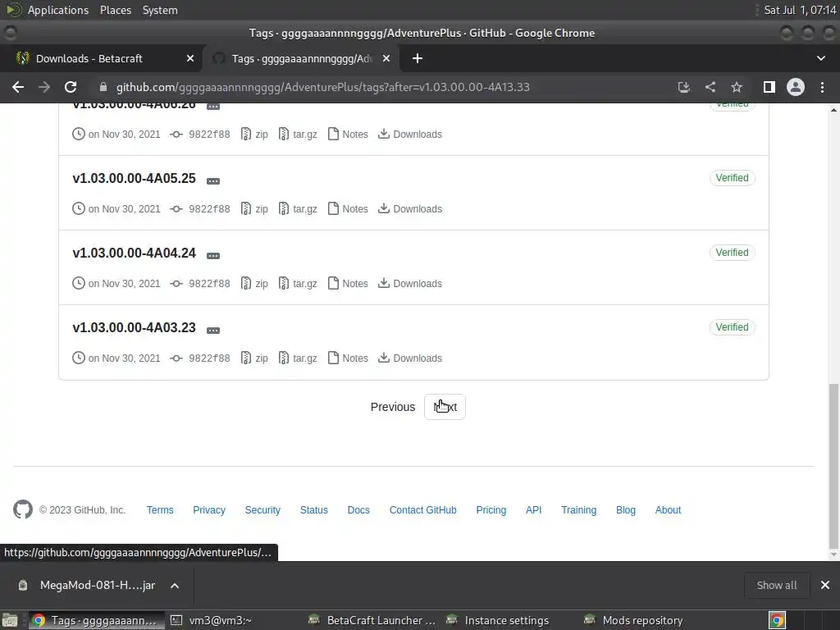Open the Pricing footer link
The height and width of the screenshot is (630, 840).
pos(491,510)
